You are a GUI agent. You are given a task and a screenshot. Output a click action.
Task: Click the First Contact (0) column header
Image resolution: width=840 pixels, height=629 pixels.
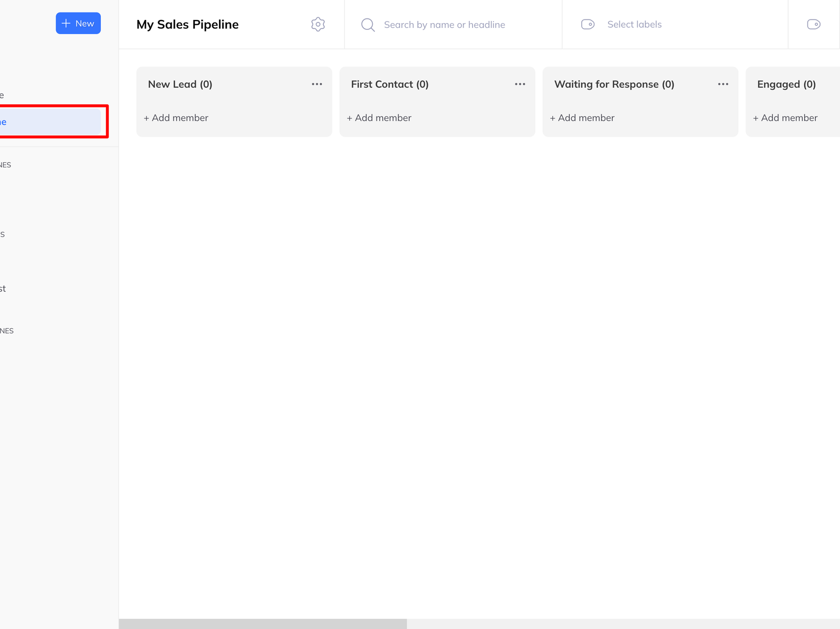coord(390,84)
